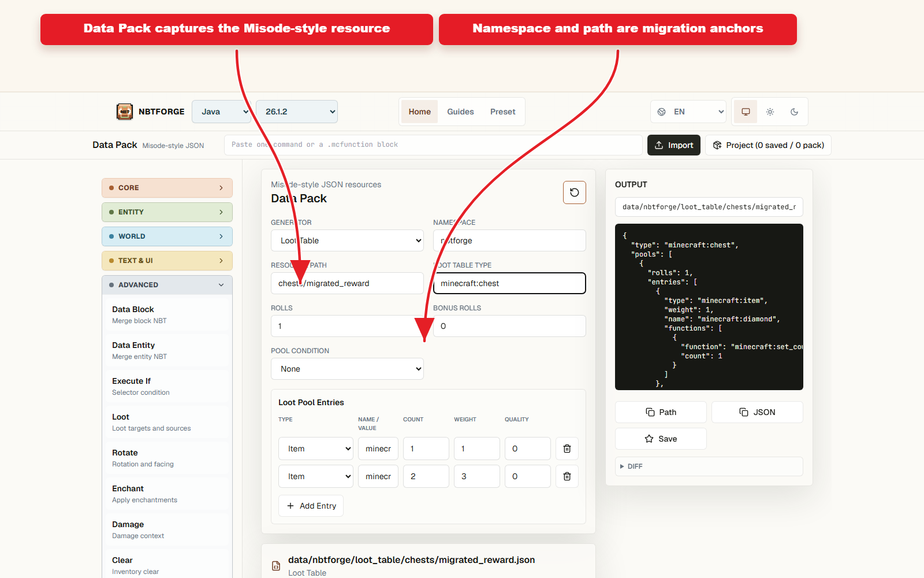Open Project saved/pack button

[x=768, y=145]
